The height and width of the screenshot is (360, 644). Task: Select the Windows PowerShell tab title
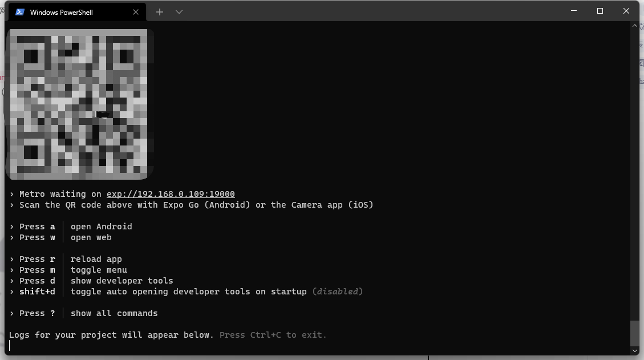61,13
